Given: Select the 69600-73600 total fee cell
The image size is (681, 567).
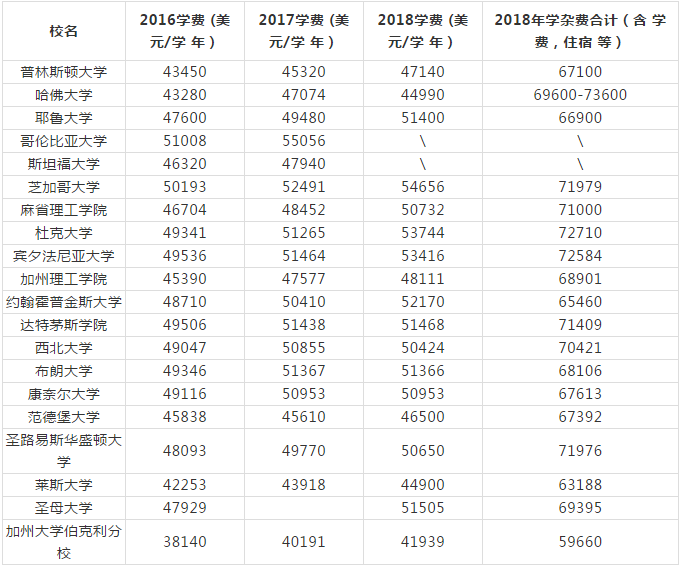Looking at the screenshot, I should point(580,95).
